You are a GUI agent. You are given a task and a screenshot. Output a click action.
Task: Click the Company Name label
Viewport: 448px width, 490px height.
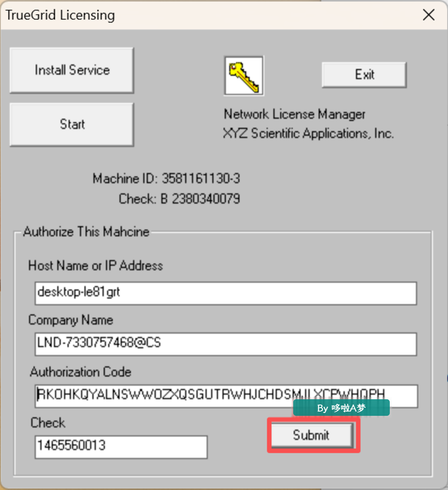(71, 320)
